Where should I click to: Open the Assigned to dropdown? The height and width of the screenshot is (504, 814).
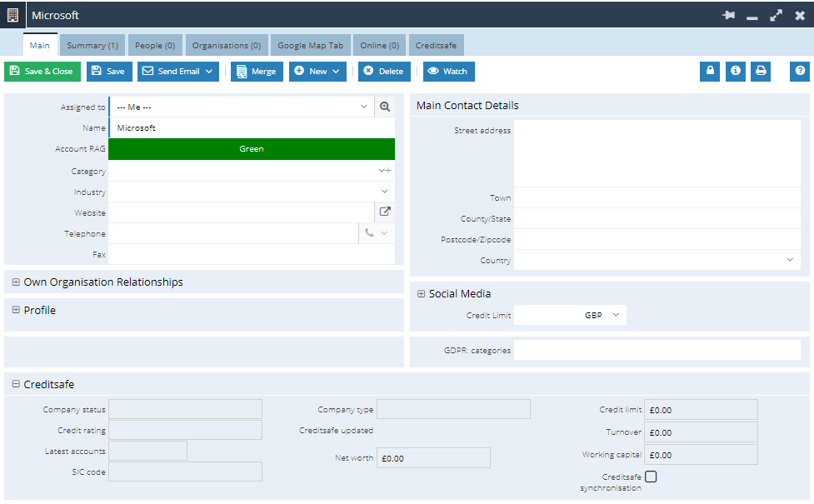363,107
